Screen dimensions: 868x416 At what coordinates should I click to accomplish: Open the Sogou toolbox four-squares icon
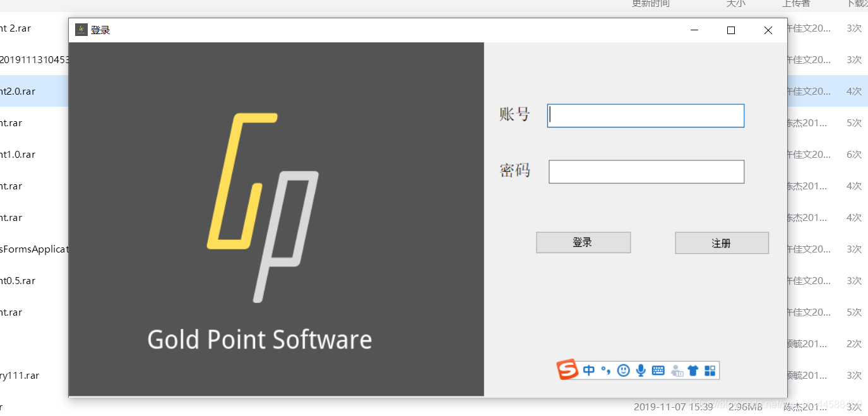click(x=710, y=371)
